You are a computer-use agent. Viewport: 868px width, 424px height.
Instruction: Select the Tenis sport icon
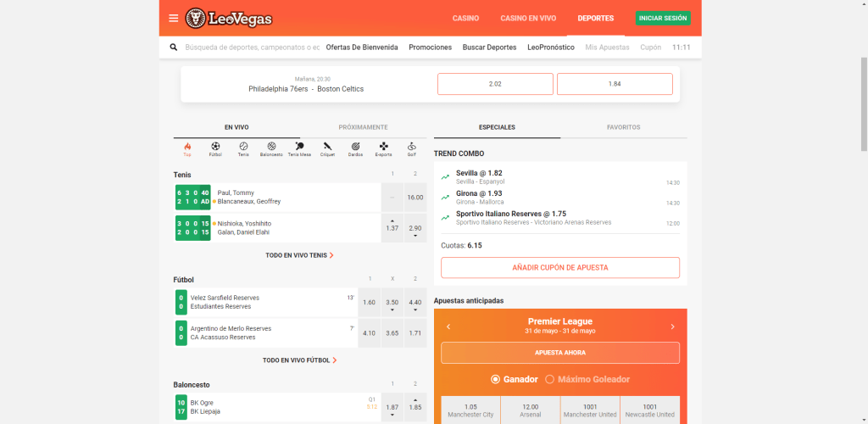click(243, 149)
